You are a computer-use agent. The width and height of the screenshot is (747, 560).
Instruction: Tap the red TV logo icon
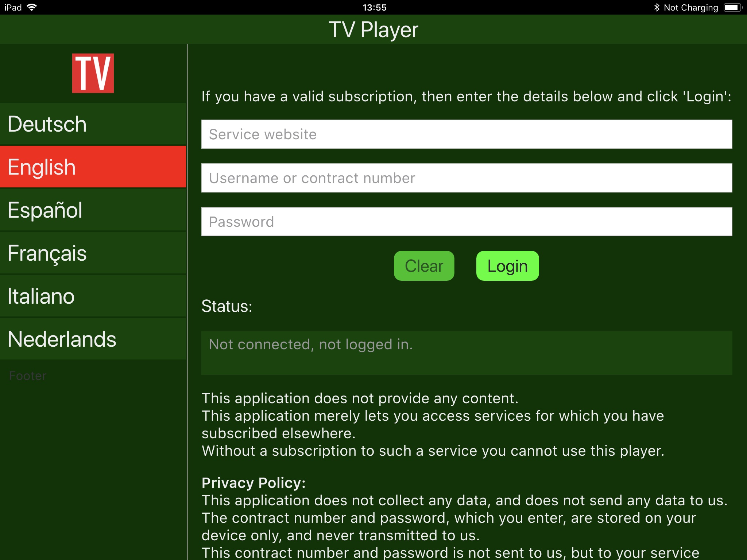93,73
